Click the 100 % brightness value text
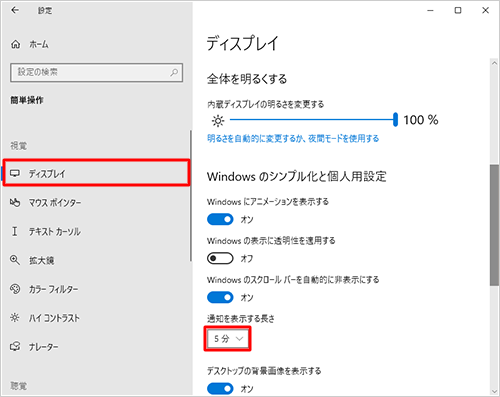Image resolution: width=500 pixels, height=397 pixels. tap(421, 120)
